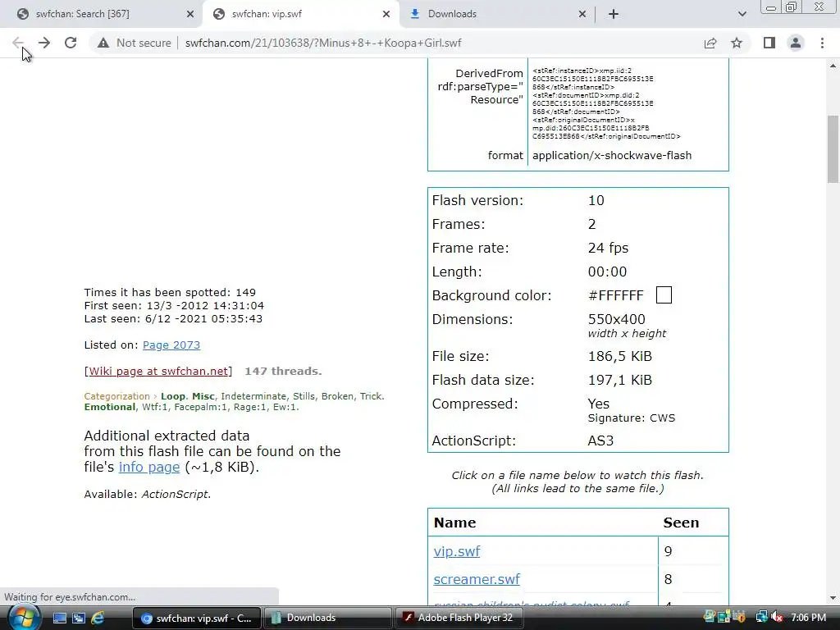Open the Chrome profile avatar
The width and height of the screenshot is (840, 630).
click(x=796, y=43)
